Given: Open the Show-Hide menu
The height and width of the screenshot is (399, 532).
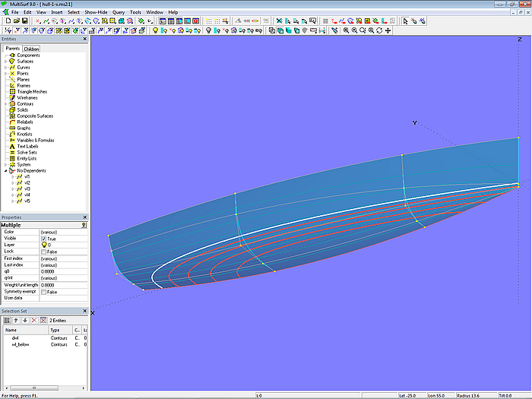Looking at the screenshot, I should pyautogui.click(x=96, y=12).
